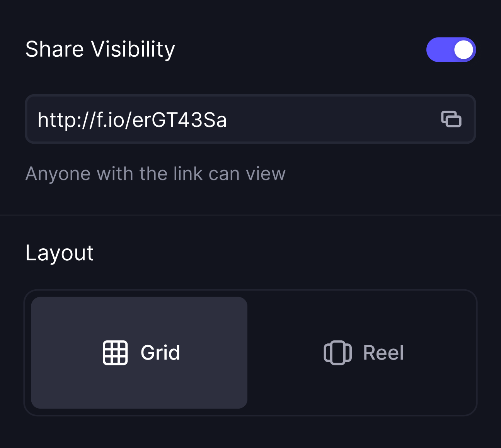
Task: Disable the Share Visibility toggle
Action: click(x=451, y=49)
